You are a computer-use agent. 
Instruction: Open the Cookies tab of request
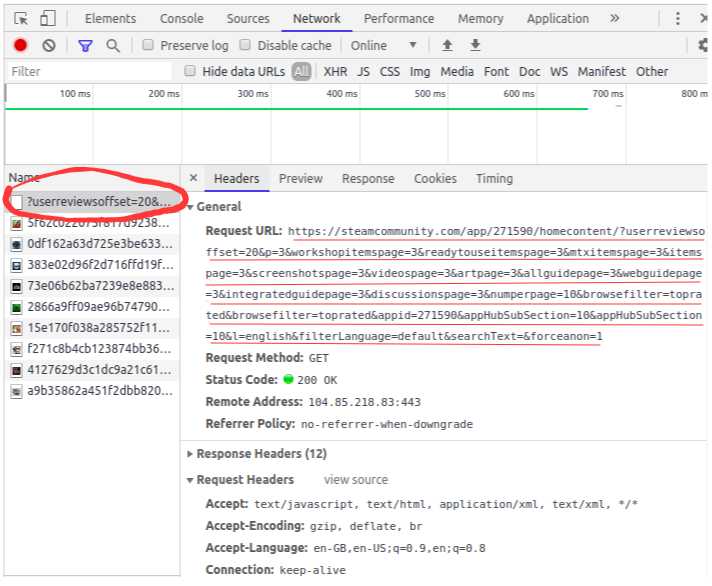pyautogui.click(x=435, y=178)
